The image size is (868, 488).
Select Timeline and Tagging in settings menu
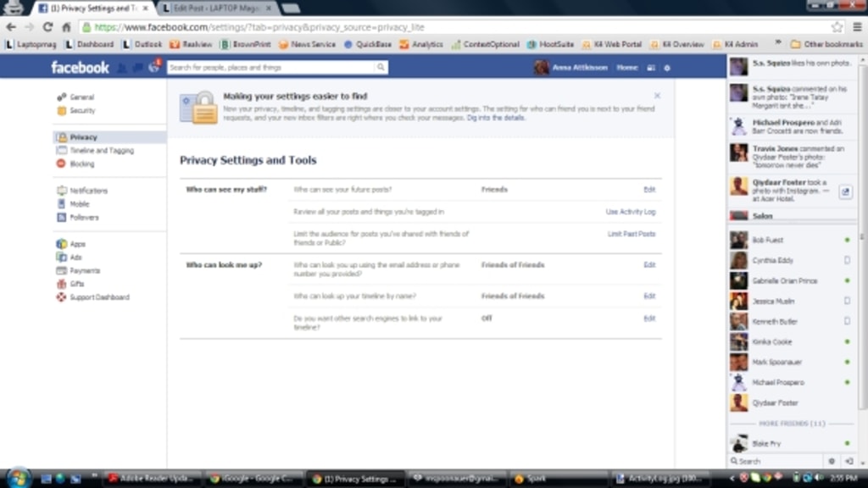coord(101,151)
